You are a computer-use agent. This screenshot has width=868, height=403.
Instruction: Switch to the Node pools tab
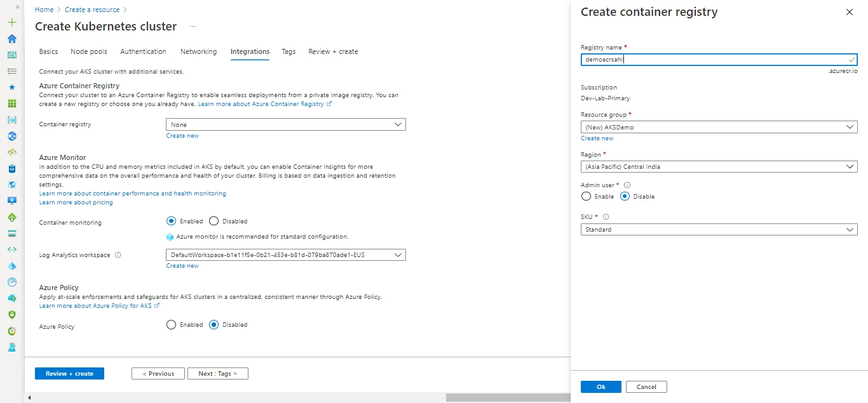[x=88, y=51]
